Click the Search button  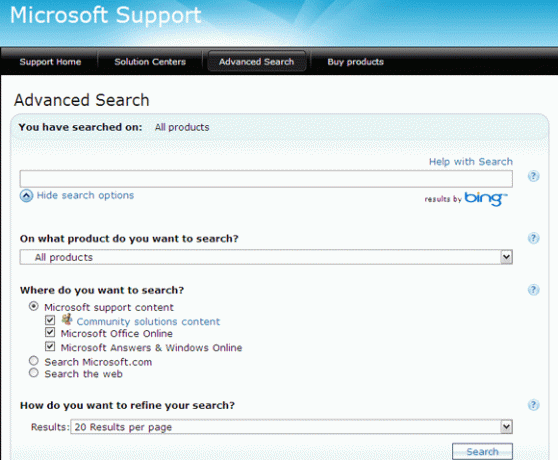[482, 451]
